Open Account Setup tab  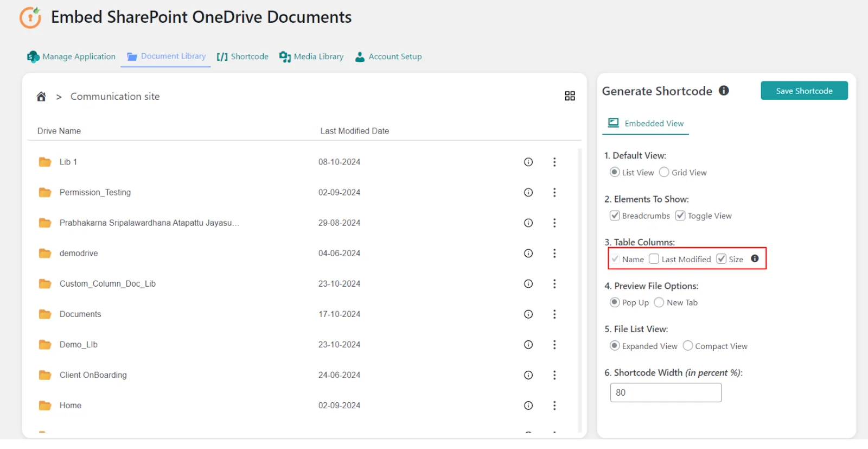point(388,56)
